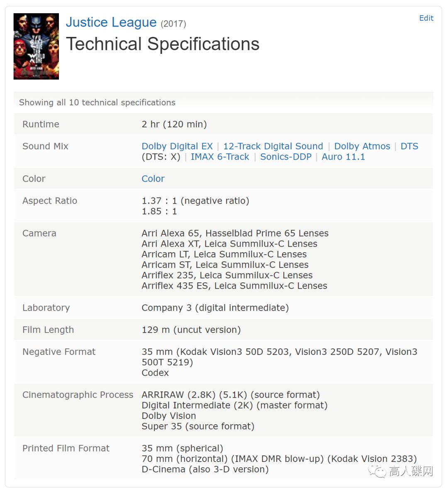Viewport: 448px width, 491px height.
Task: Open the Auro 11.1 link
Action: (343, 157)
